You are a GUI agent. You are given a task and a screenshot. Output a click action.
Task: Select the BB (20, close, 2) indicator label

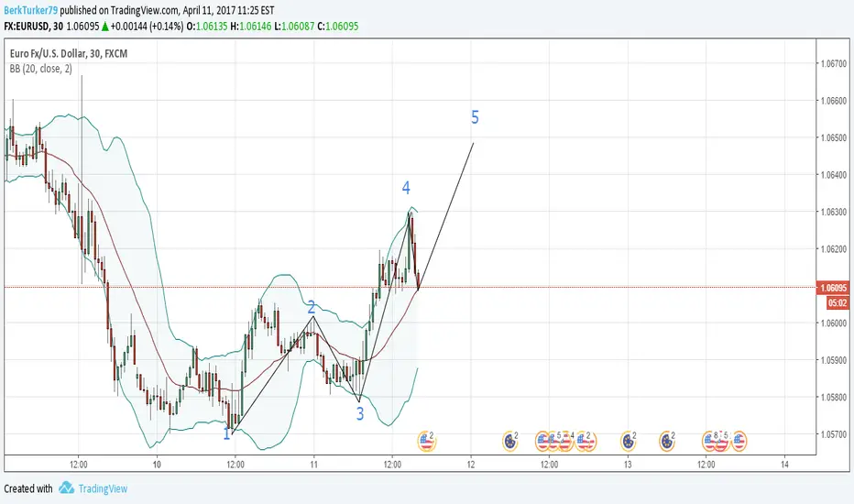click(x=41, y=69)
